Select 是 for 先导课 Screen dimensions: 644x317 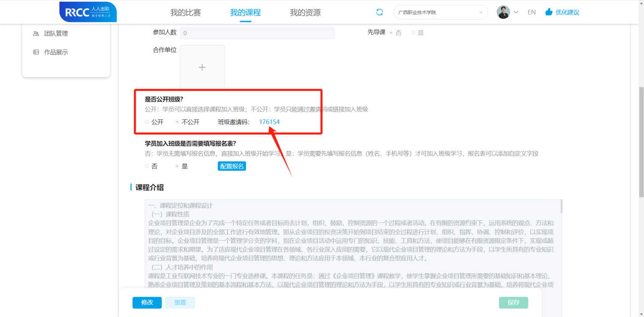[413, 33]
